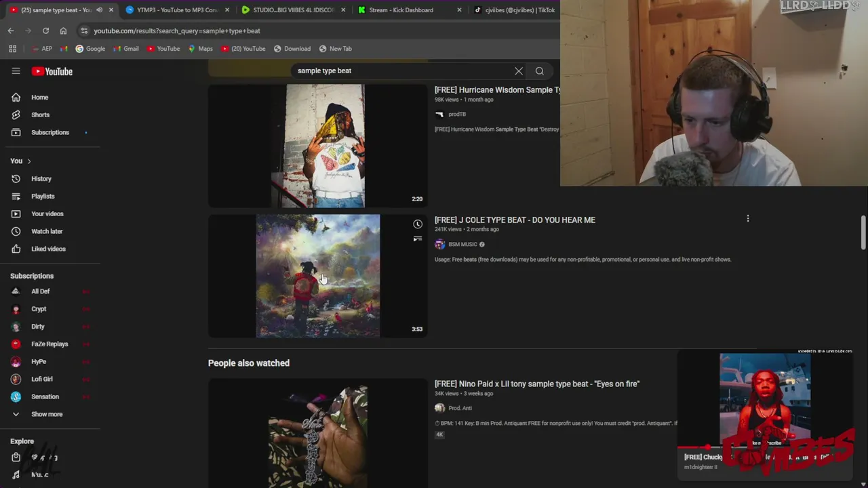The height and width of the screenshot is (488, 868).
Task: Open the miniplayer video in corner
Action: coord(765,400)
